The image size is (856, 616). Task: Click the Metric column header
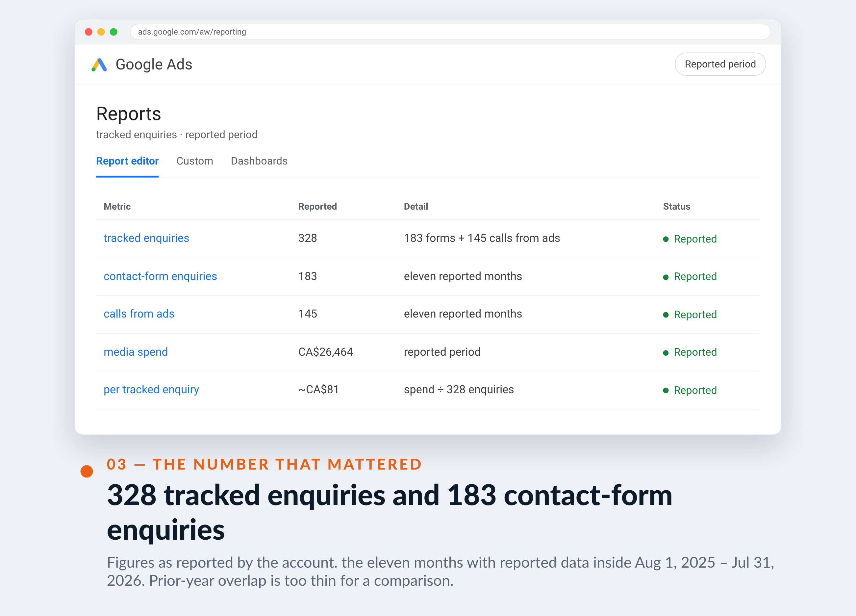117,206
